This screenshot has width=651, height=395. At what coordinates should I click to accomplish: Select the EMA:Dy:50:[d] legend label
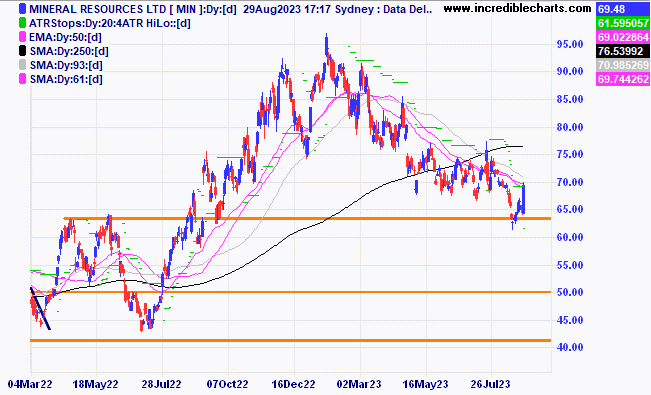[65, 37]
